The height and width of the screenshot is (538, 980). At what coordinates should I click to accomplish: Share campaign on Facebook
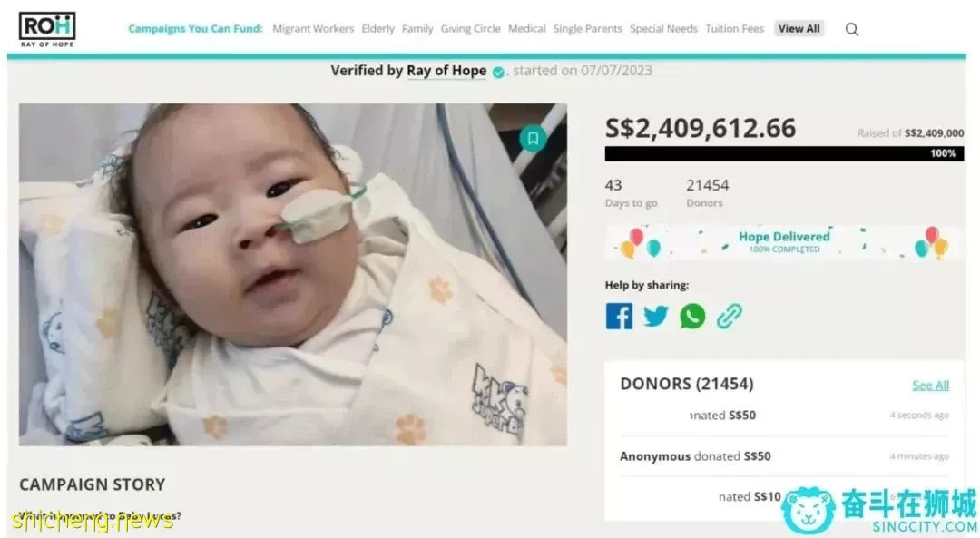[x=619, y=316]
